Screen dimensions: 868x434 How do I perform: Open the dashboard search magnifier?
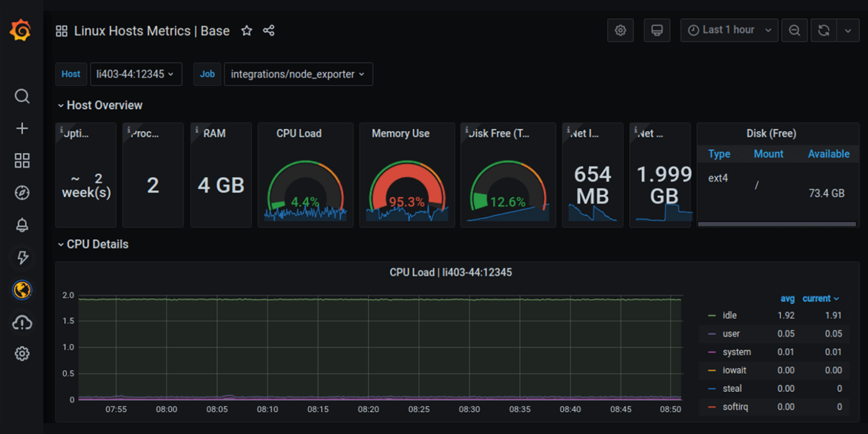click(22, 96)
